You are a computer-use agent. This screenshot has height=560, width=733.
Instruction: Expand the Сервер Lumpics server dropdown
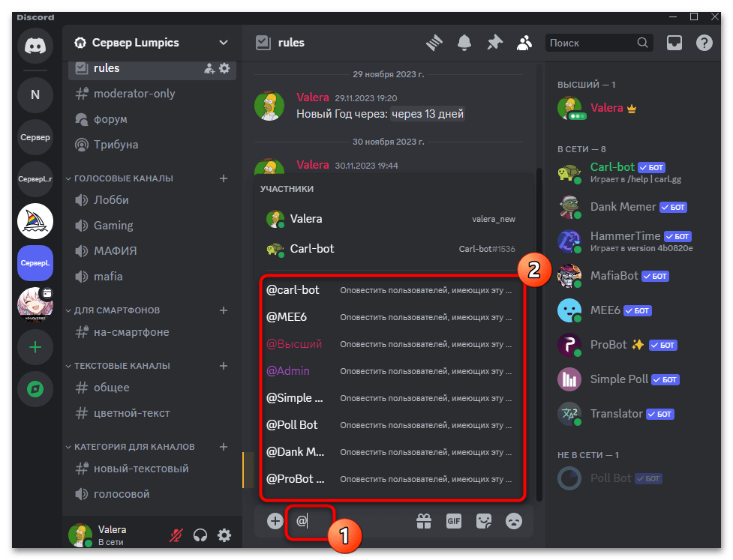click(x=223, y=43)
